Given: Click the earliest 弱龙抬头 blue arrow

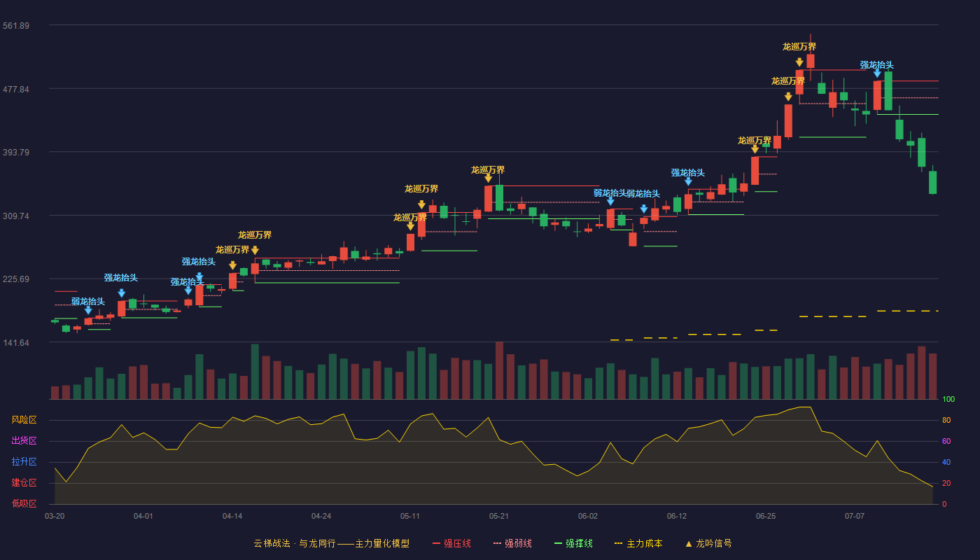Looking at the screenshot, I should click(88, 310).
